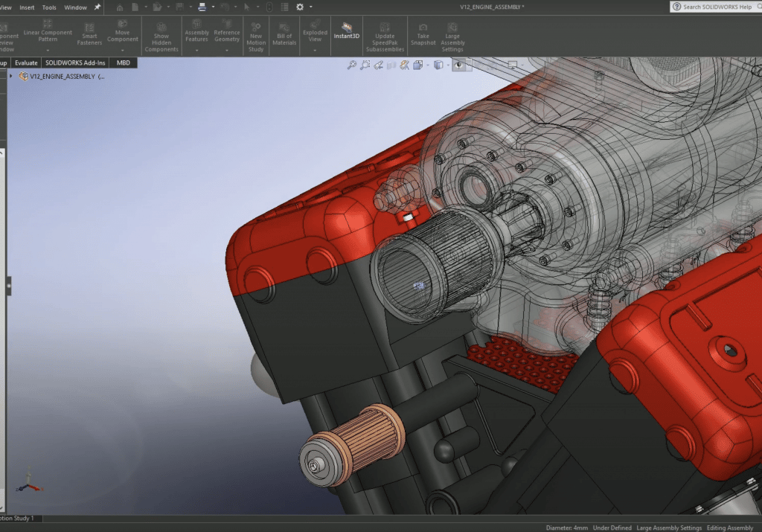This screenshot has width=762, height=532.
Task: Open the Reference Geometry dropdown
Action: (x=227, y=50)
